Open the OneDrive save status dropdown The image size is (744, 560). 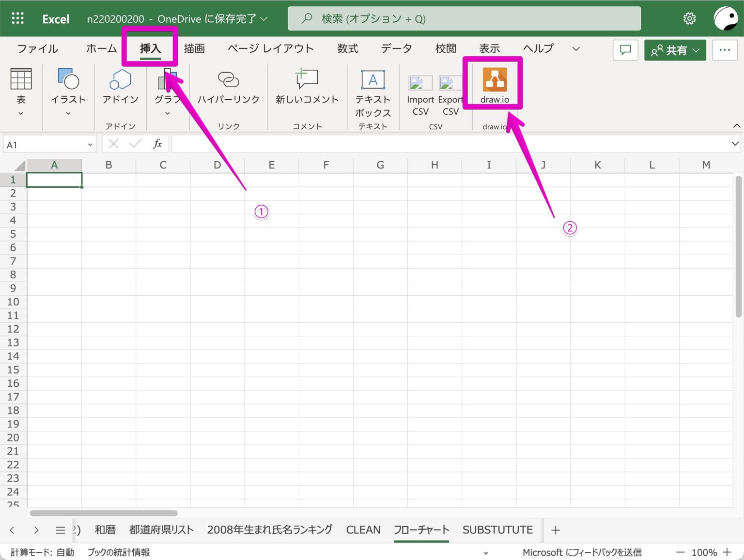tap(263, 19)
